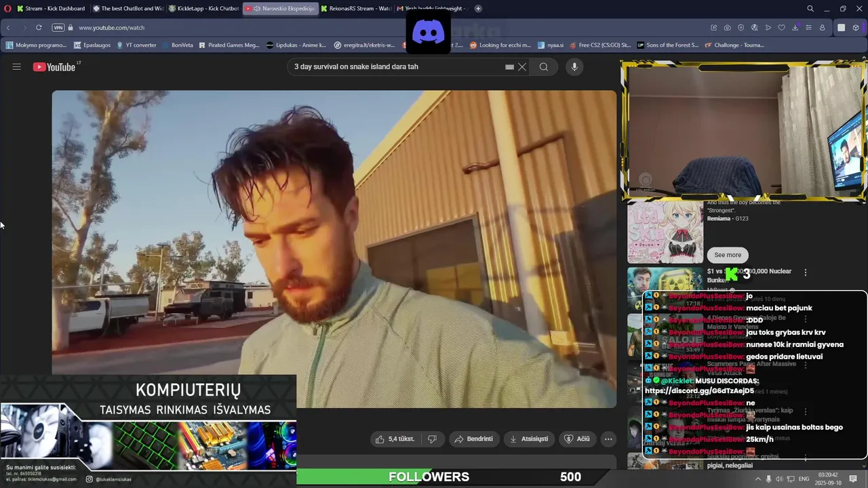Screen dimensions: 868x488
Task: Start voice search with microphone
Action: click(x=574, y=67)
